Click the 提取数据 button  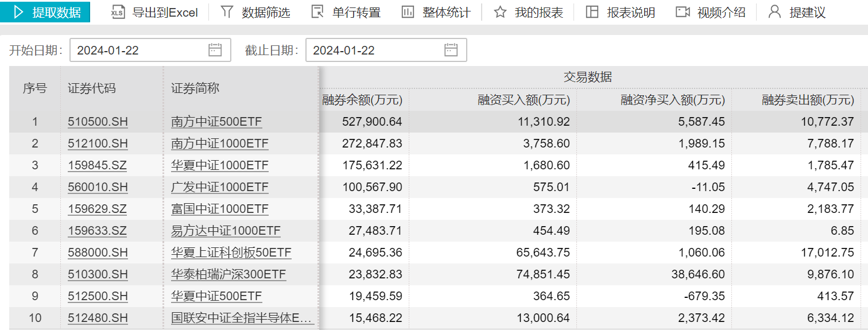pos(45,12)
